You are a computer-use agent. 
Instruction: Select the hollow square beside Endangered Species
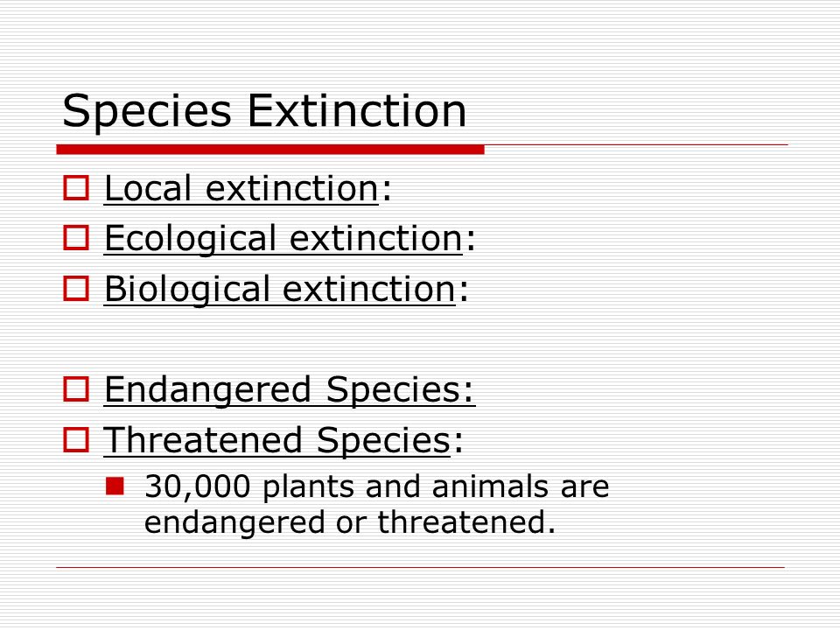click(x=76, y=388)
